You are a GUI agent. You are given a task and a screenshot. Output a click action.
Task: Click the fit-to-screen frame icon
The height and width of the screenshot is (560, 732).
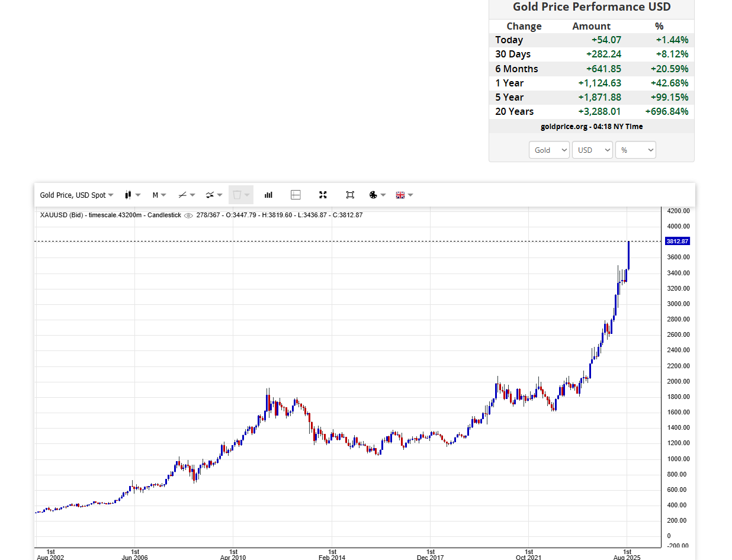click(350, 195)
